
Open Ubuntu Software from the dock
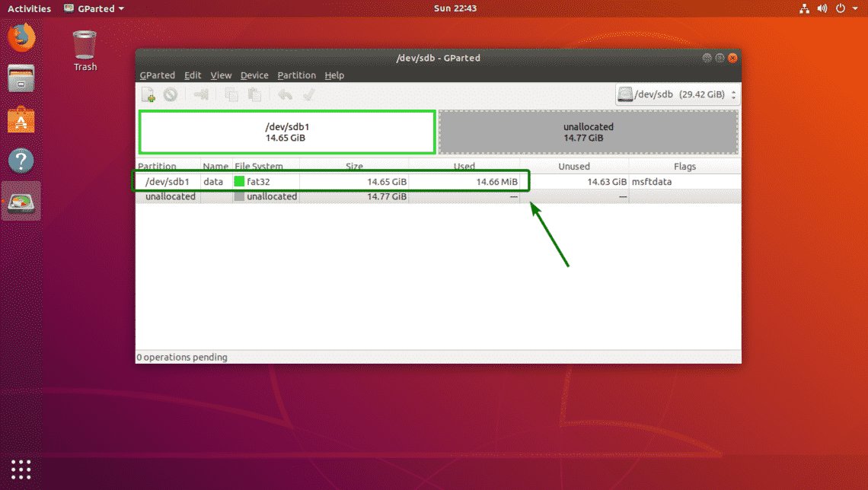pyautogui.click(x=21, y=119)
